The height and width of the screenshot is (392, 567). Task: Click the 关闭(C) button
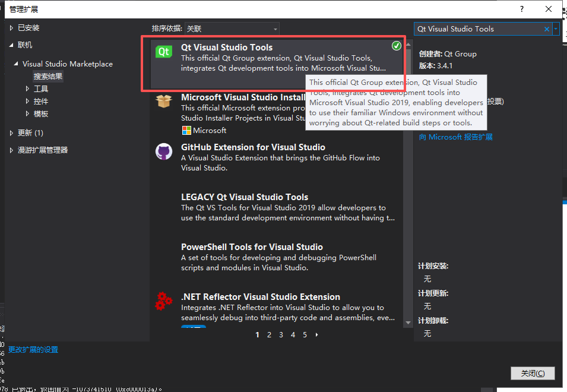[x=533, y=373]
